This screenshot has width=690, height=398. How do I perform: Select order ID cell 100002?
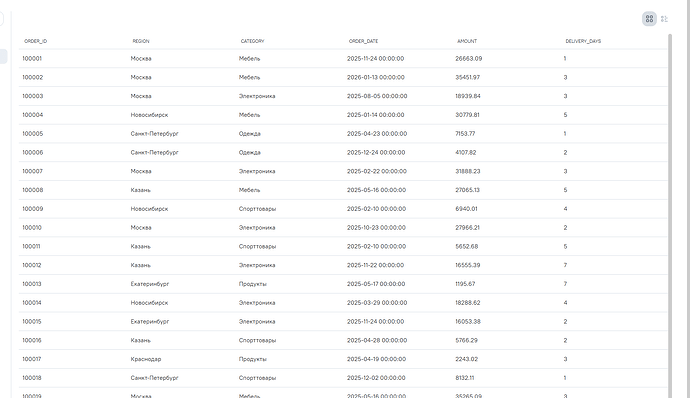tap(33, 77)
